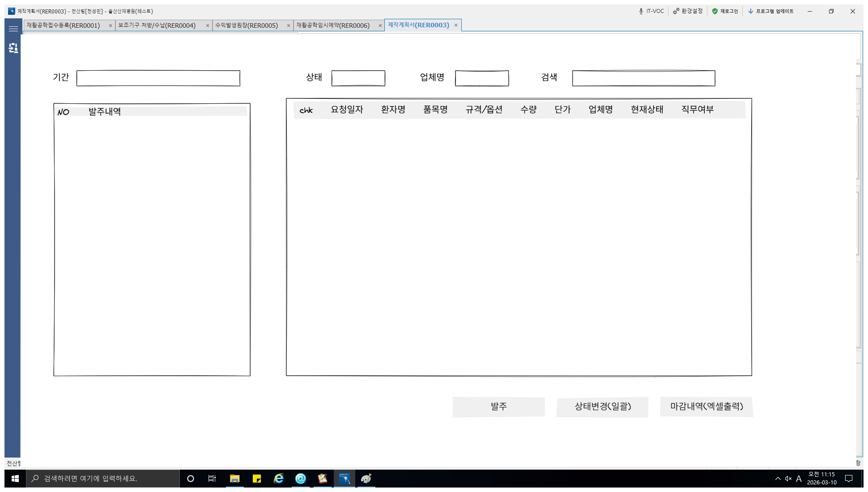Close the 재활공학임시예약(RER0006) tab

point(380,25)
